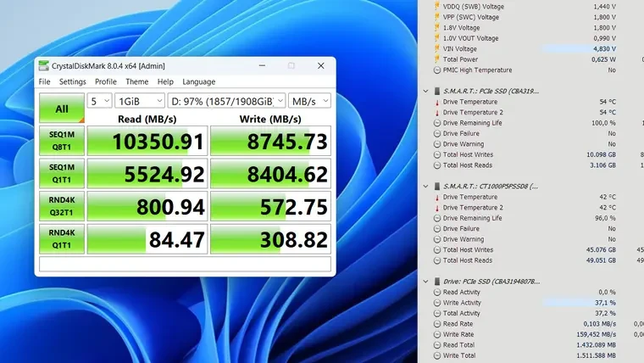Click the 8404.62 write result
This screenshot has width=644, height=363.
click(x=270, y=174)
